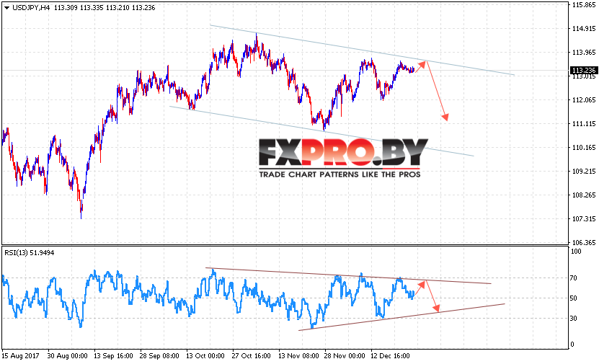Click the RSI(13) 51.9494 indicator label
599x364 pixels.
coord(29,253)
